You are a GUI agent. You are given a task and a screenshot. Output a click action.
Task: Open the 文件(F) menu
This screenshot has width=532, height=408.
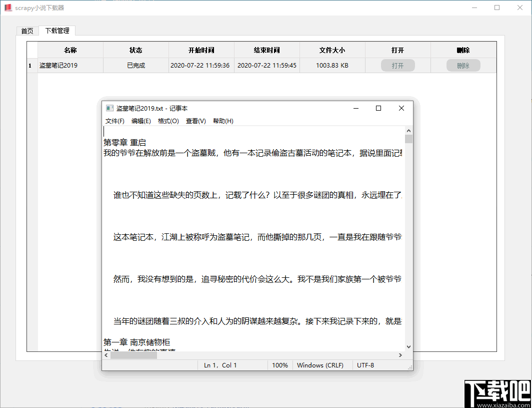point(114,121)
